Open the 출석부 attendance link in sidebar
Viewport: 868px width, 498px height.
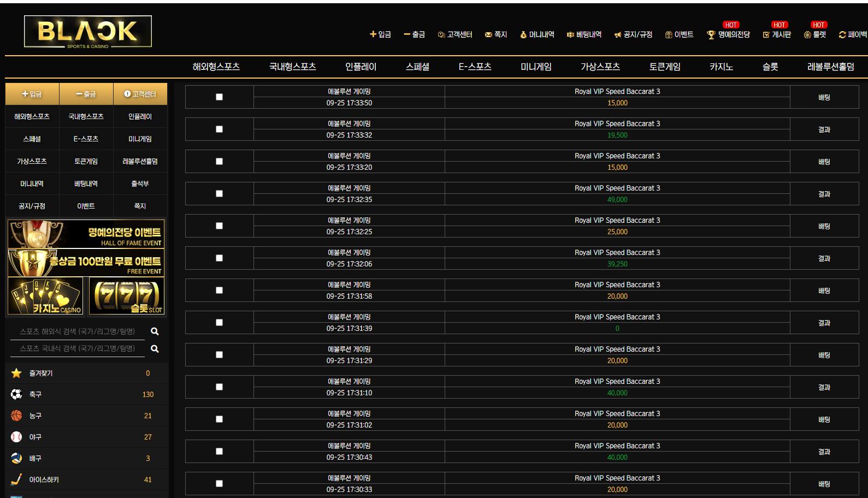tap(140, 184)
